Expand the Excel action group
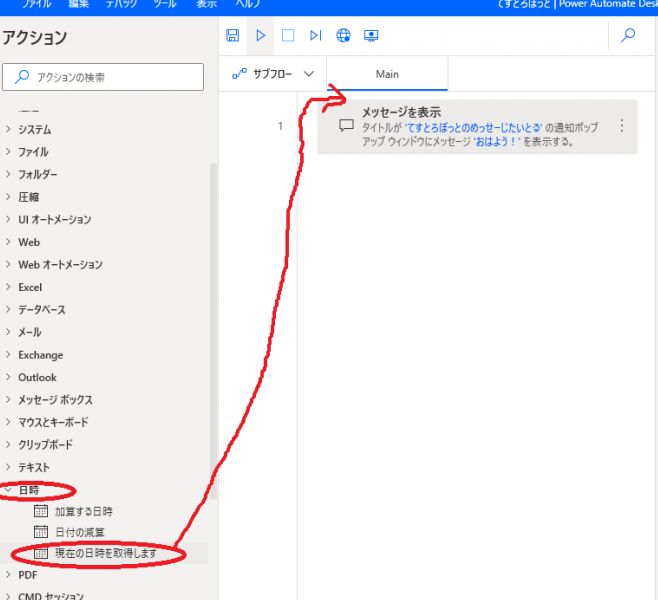Screen dimensions: 658x600 [x=30, y=287]
